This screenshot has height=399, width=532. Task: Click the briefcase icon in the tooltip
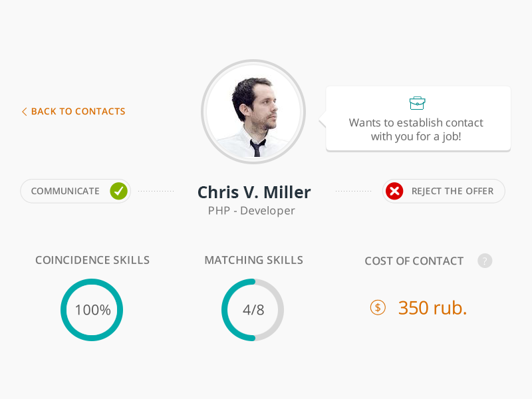tap(417, 103)
